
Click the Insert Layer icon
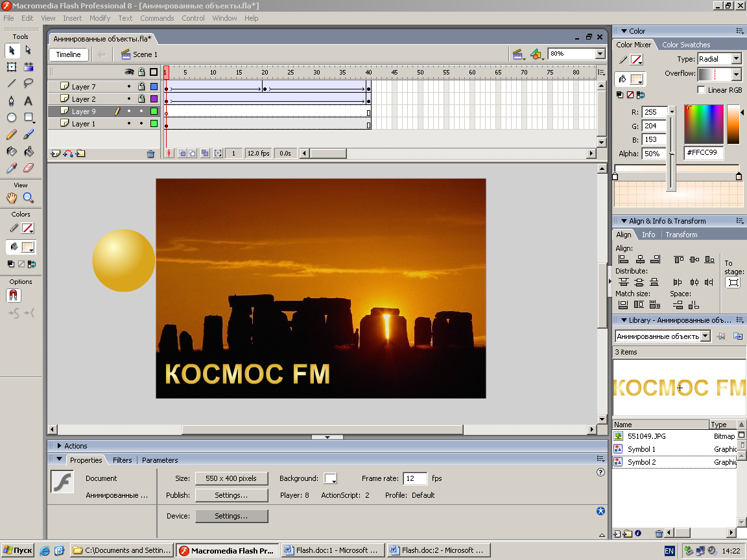pyautogui.click(x=56, y=154)
